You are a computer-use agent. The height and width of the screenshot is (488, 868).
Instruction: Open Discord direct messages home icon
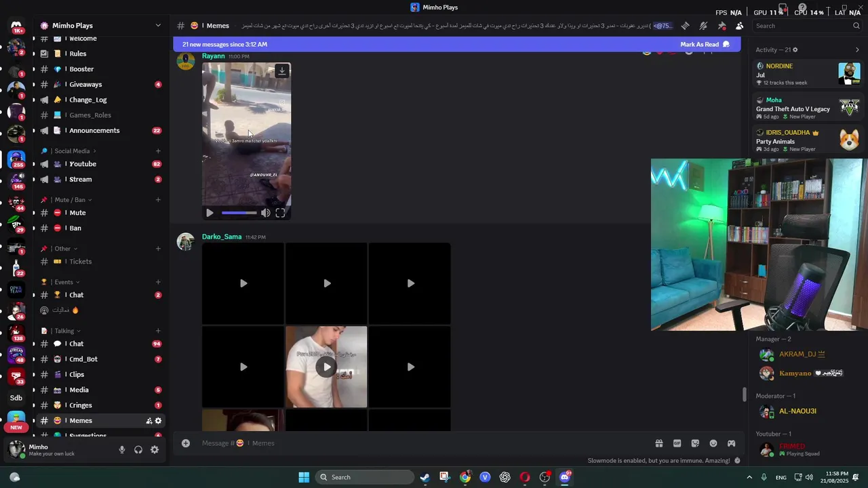(16, 27)
